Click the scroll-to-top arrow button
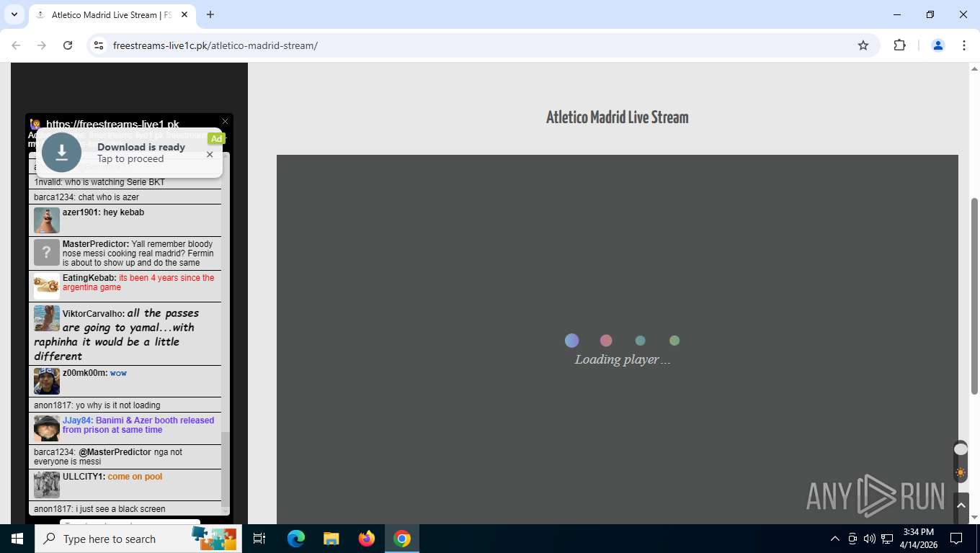 tap(961, 506)
